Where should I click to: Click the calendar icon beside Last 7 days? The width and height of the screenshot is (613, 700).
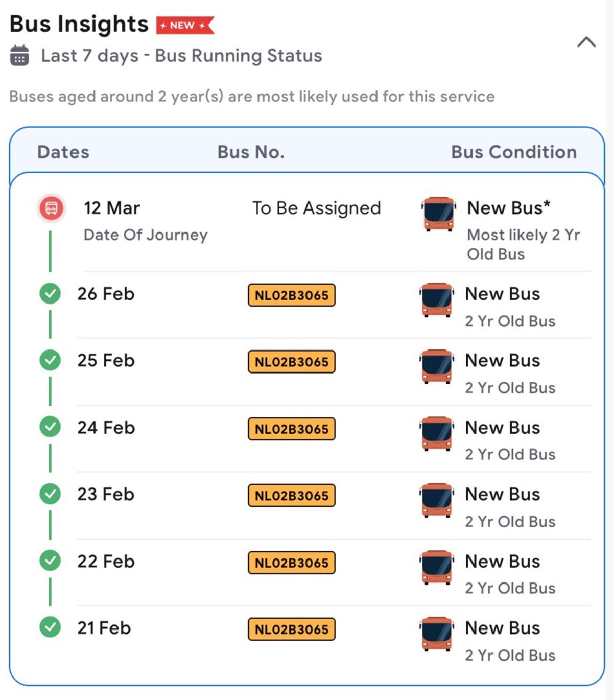(20, 56)
